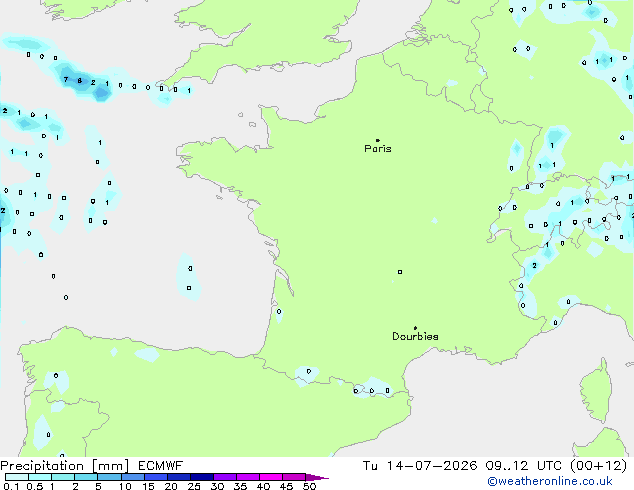This screenshot has width=634, height=490.
Task: Pick the 30–35 mm violet legend swatch
Action: click(225, 477)
